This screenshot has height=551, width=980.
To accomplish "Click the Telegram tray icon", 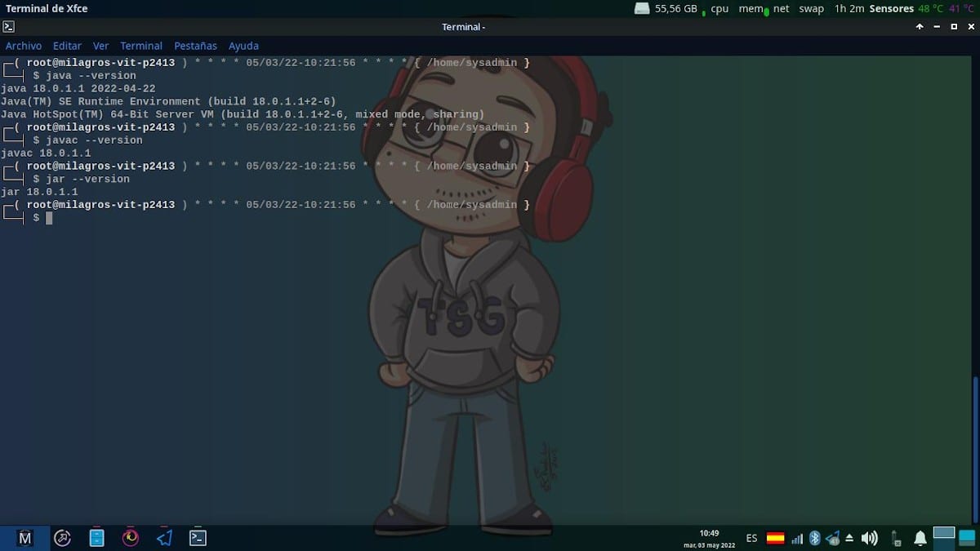I will pos(833,538).
